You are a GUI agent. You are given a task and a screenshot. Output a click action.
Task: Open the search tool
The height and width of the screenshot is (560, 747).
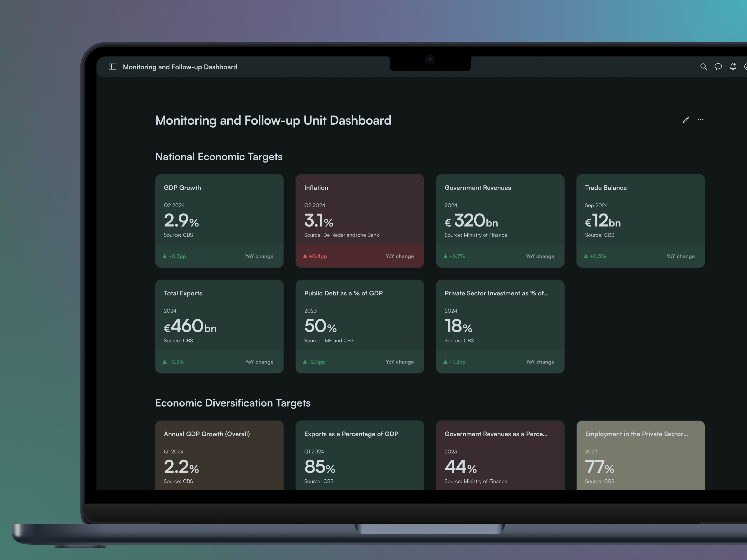pyautogui.click(x=704, y=67)
